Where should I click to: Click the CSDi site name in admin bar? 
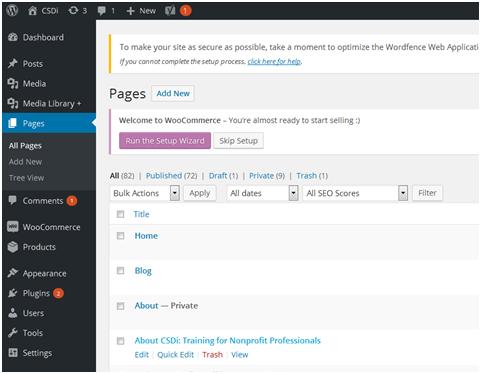[x=50, y=11]
